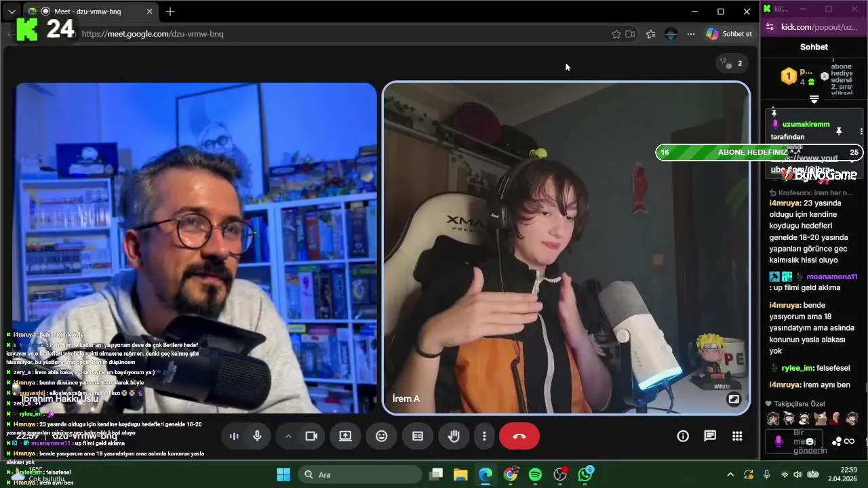Image resolution: width=868 pixels, height=488 pixels.
Task: Open Windows Start menu
Action: click(283, 474)
